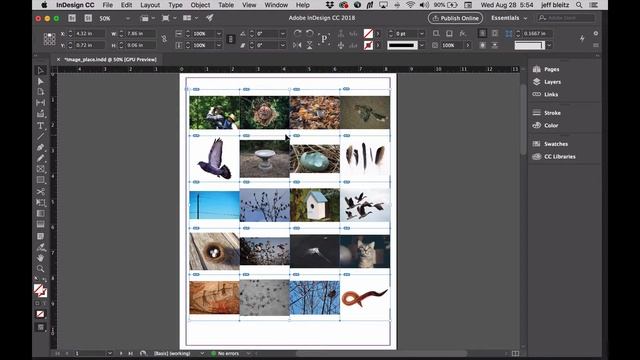
Task: Select the Page tool
Action: pyautogui.click(x=40, y=92)
